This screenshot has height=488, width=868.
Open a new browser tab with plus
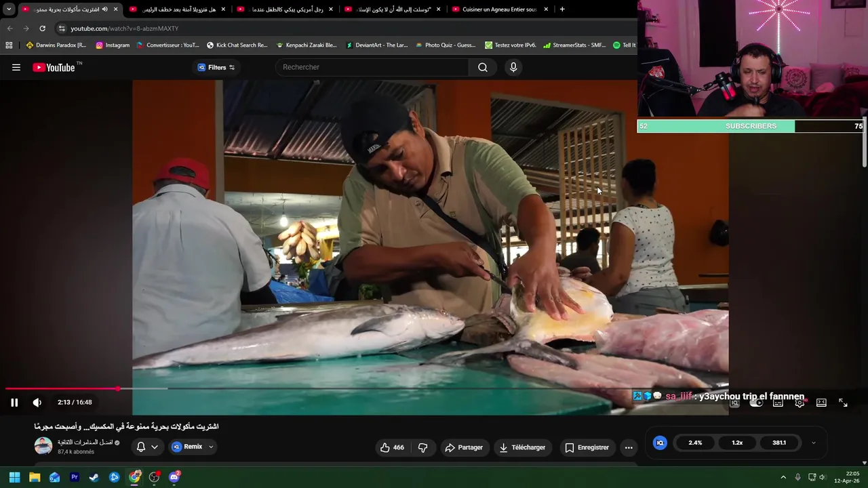coord(561,9)
